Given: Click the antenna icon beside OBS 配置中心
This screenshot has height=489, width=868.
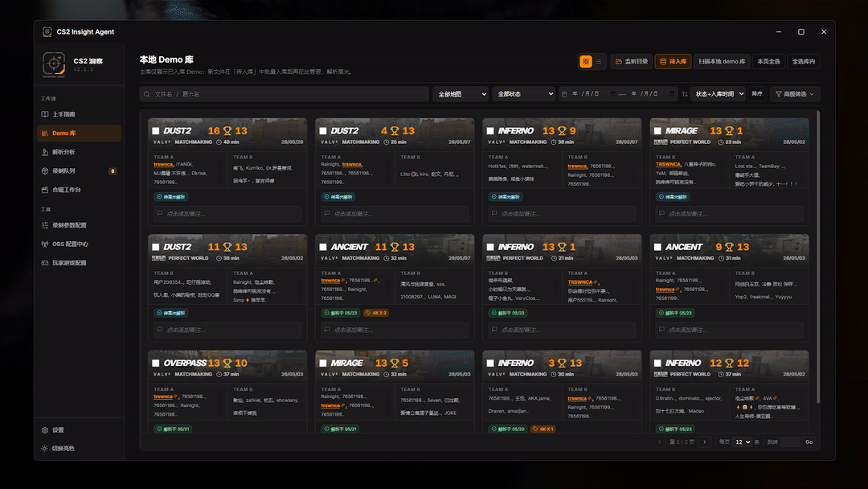Looking at the screenshot, I should pos(45,244).
